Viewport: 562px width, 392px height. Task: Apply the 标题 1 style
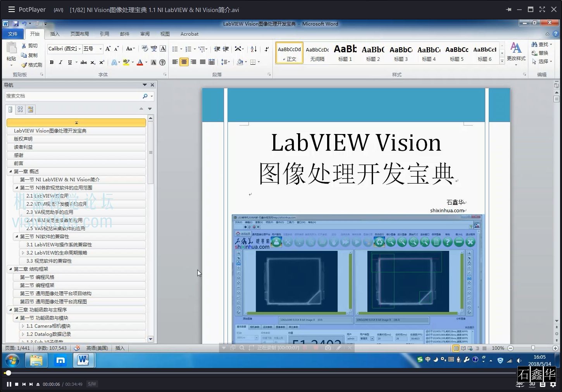pos(345,53)
